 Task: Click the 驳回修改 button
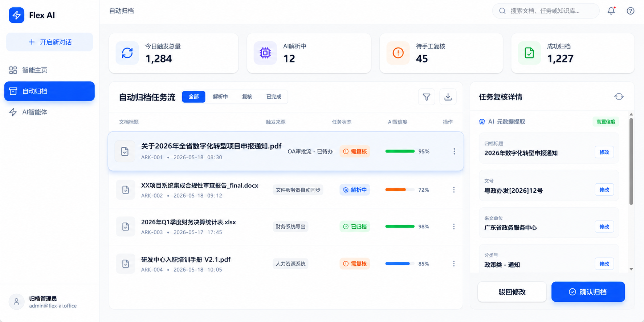pos(512,292)
